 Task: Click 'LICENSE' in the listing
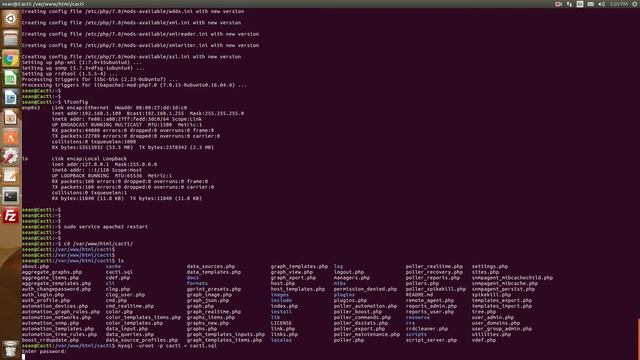pyautogui.click(x=281, y=323)
